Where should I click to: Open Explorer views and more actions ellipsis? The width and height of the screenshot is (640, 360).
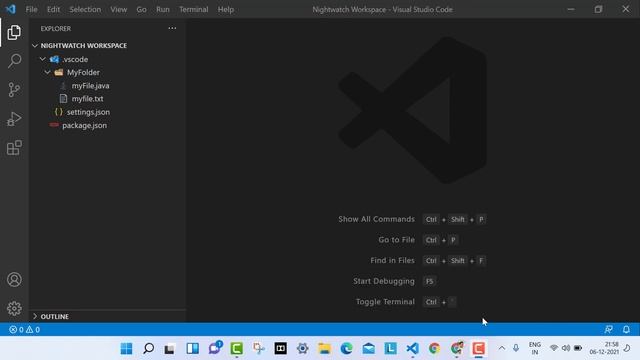point(172,28)
